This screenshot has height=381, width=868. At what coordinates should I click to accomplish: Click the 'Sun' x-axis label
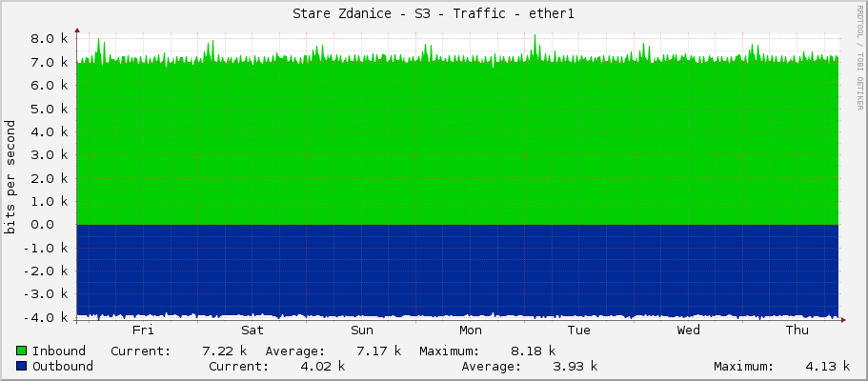pyautogui.click(x=361, y=331)
